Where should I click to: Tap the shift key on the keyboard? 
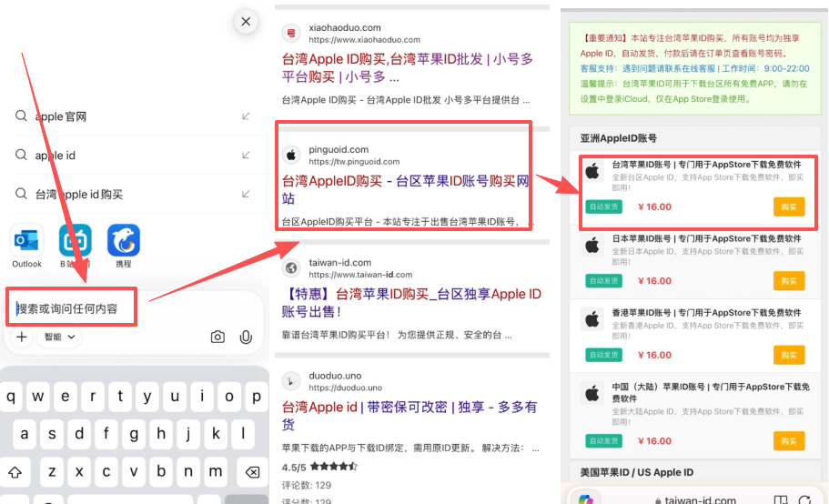[x=15, y=472]
